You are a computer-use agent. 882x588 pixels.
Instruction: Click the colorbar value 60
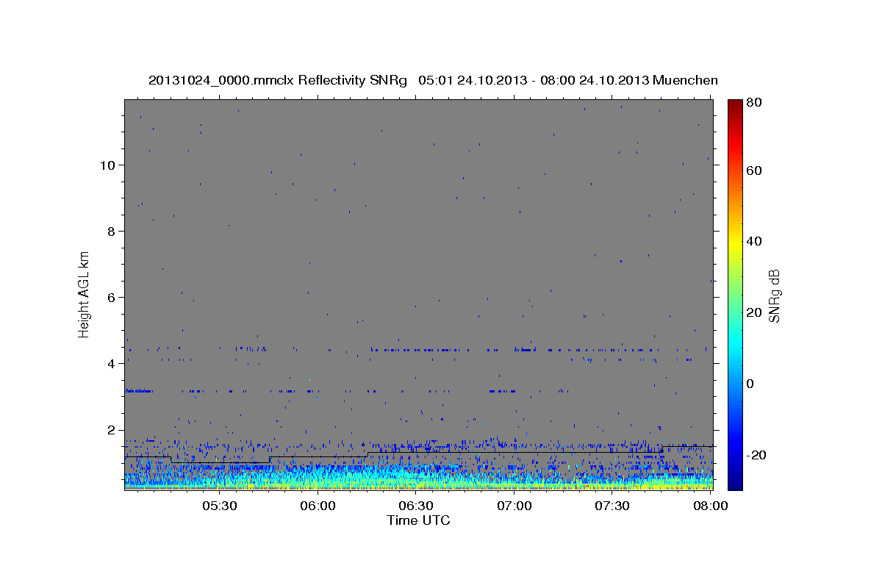tap(754, 171)
